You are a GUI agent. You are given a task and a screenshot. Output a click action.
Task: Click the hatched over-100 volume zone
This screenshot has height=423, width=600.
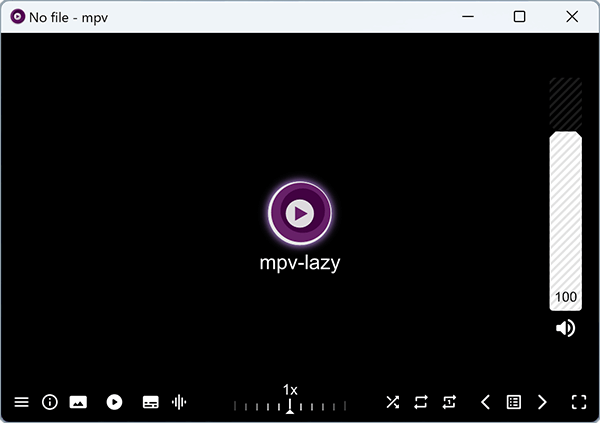(x=566, y=104)
